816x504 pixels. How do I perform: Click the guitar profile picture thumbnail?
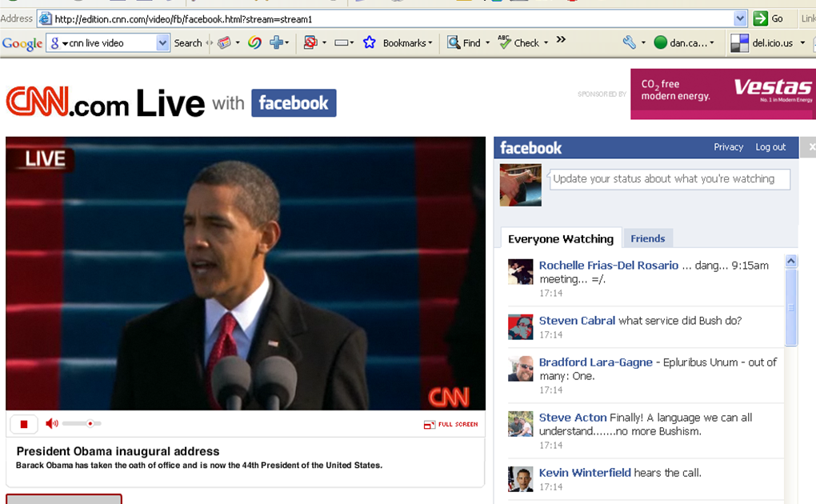(x=521, y=185)
